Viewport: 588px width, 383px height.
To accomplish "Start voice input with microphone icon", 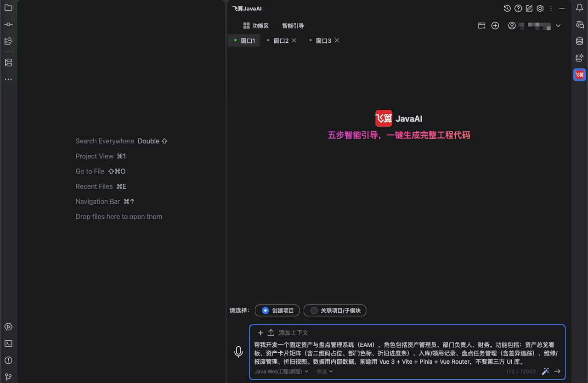I will (x=238, y=352).
